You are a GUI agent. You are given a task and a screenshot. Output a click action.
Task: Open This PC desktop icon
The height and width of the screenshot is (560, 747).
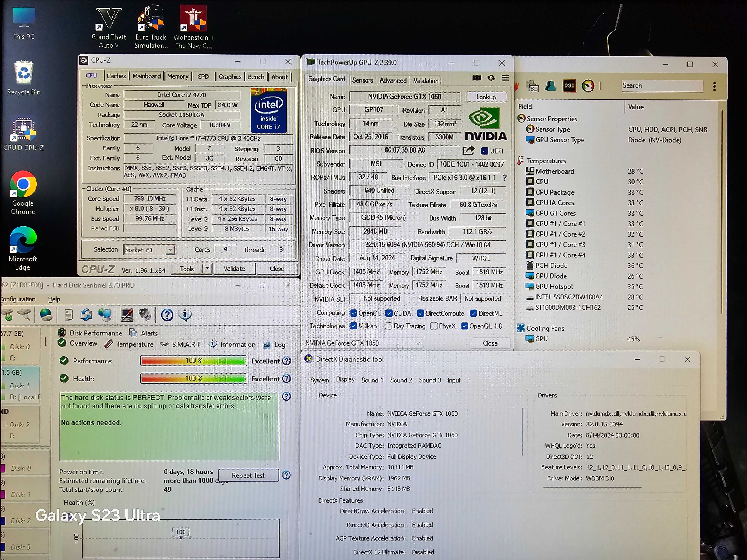(x=24, y=23)
